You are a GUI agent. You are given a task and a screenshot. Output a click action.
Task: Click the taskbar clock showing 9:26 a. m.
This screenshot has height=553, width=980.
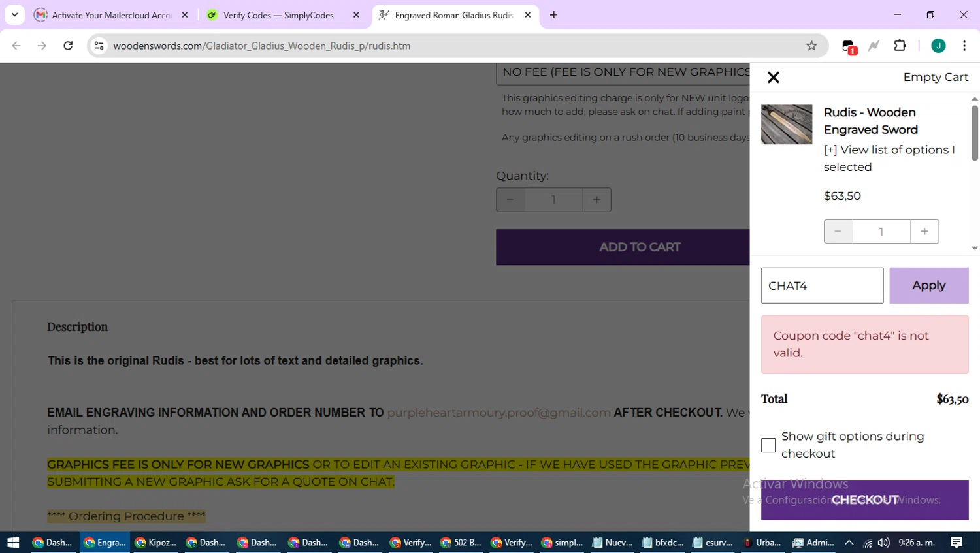point(917,543)
